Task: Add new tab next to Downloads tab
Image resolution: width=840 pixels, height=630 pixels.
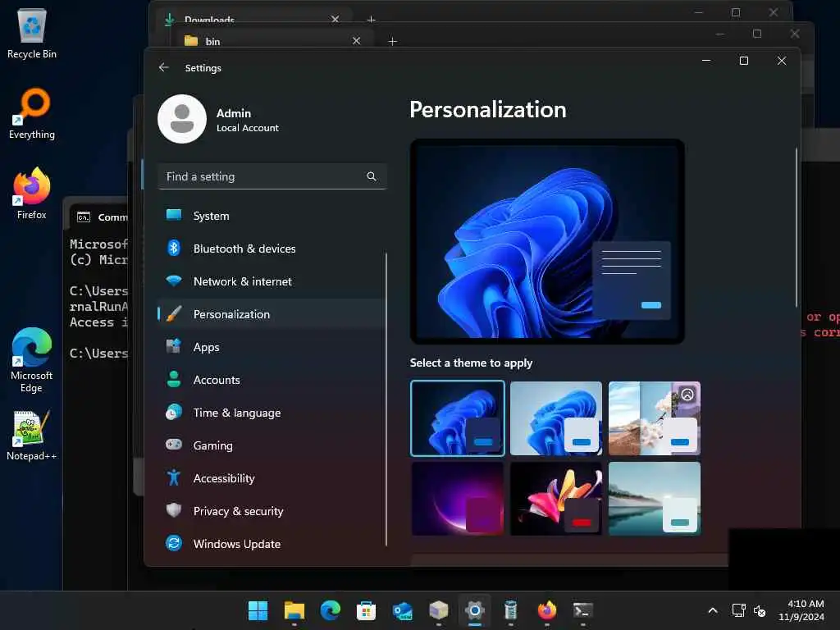Action: pyautogui.click(x=372, y=20)
